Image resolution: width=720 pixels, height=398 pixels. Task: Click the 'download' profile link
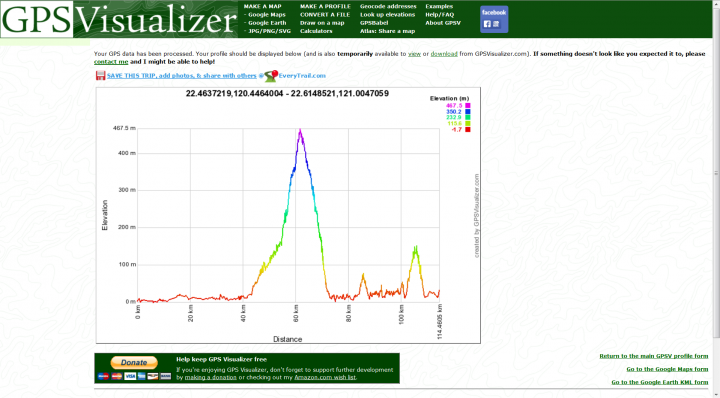(444, 54)
